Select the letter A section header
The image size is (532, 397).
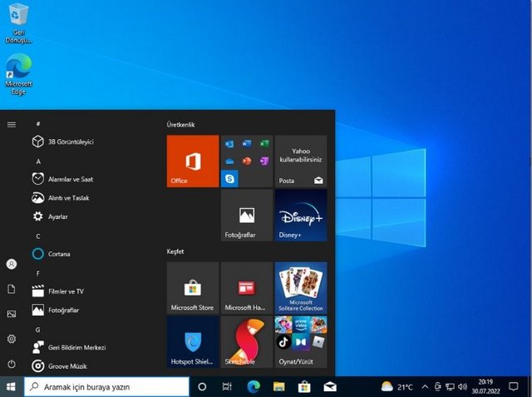pyautogui.click(x=38, y=161)
